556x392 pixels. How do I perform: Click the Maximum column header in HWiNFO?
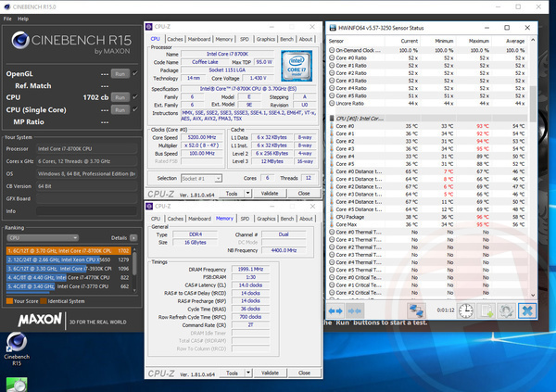tap(478, 41)
